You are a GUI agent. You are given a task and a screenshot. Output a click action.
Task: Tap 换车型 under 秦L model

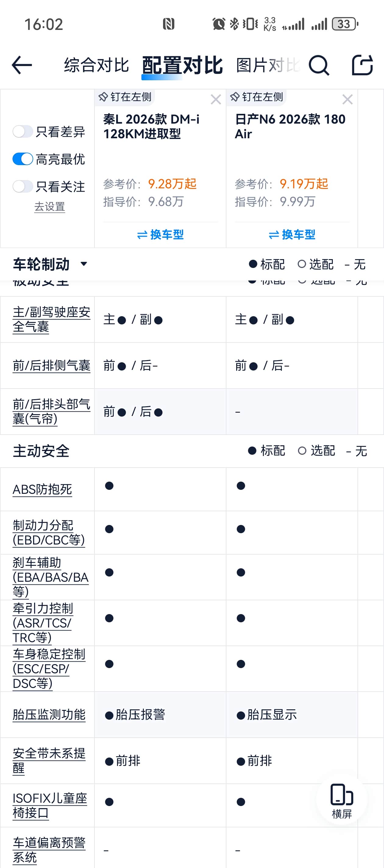pos(160,234)
